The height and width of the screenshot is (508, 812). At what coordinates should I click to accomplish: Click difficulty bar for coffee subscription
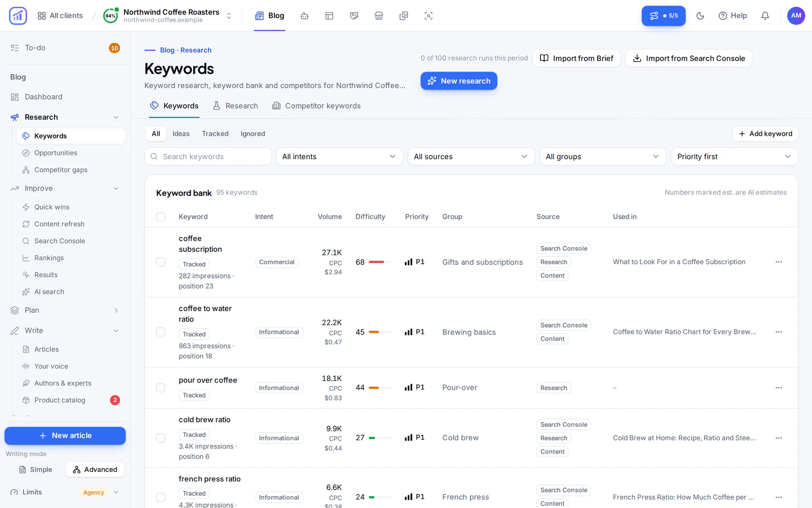click(380, 262)
